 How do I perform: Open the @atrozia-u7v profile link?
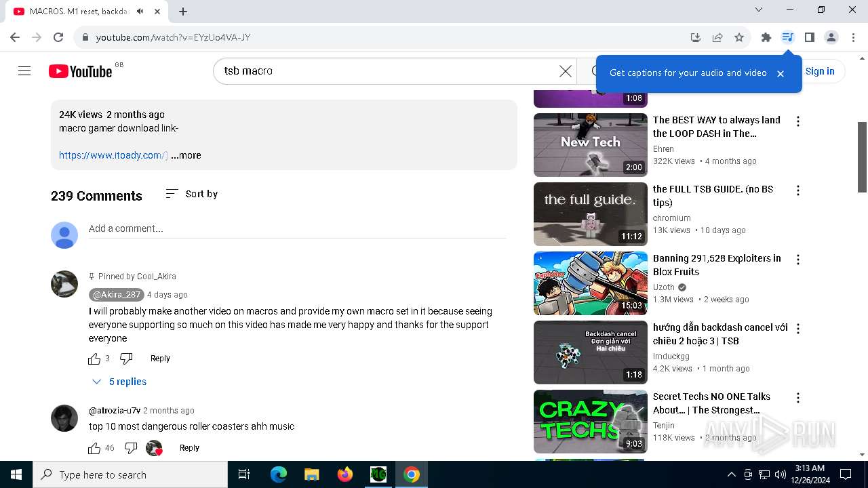[x=115, y=411]
